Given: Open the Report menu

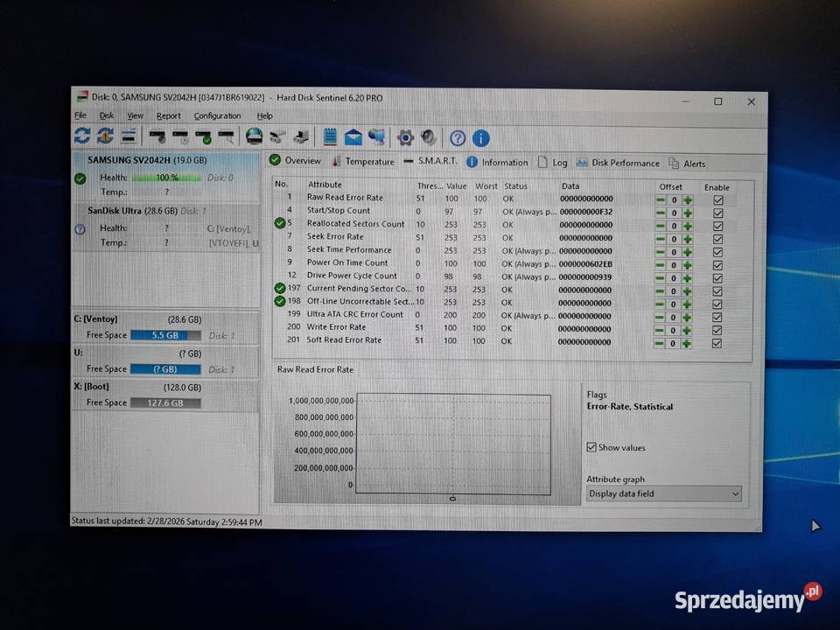Looking at the screenshot, I should [x=169, y=115].
